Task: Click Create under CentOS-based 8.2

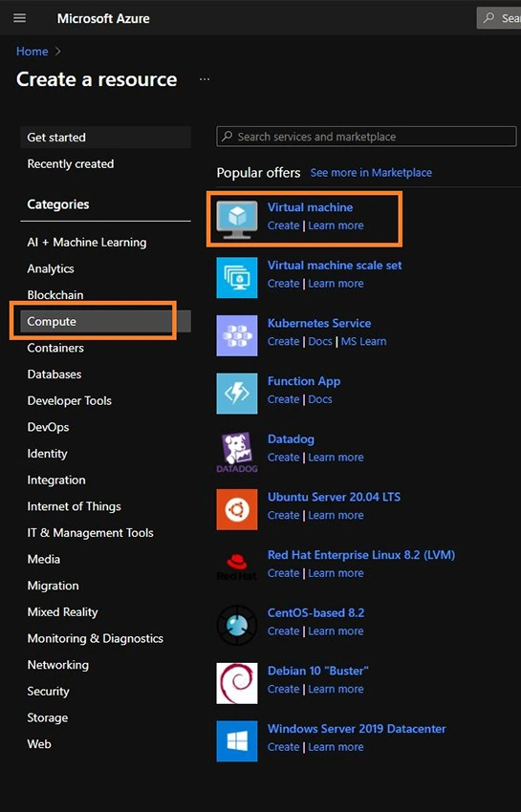Action: click(283, 631)
